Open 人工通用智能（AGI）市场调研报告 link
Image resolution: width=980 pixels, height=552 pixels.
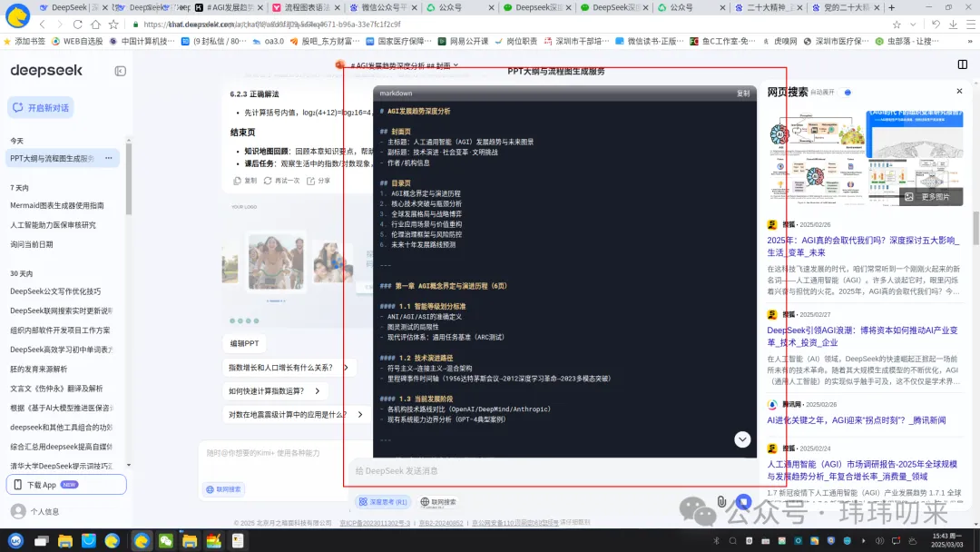(863, 470)
